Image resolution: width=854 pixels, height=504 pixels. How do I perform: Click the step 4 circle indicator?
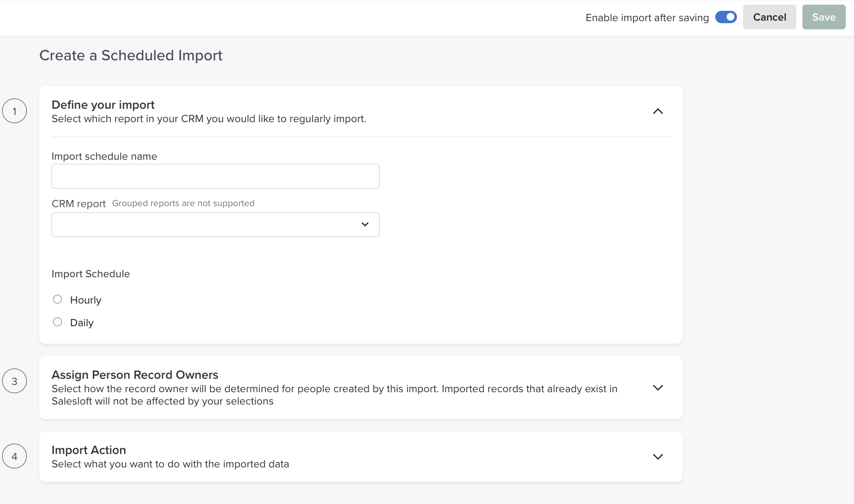15,456
